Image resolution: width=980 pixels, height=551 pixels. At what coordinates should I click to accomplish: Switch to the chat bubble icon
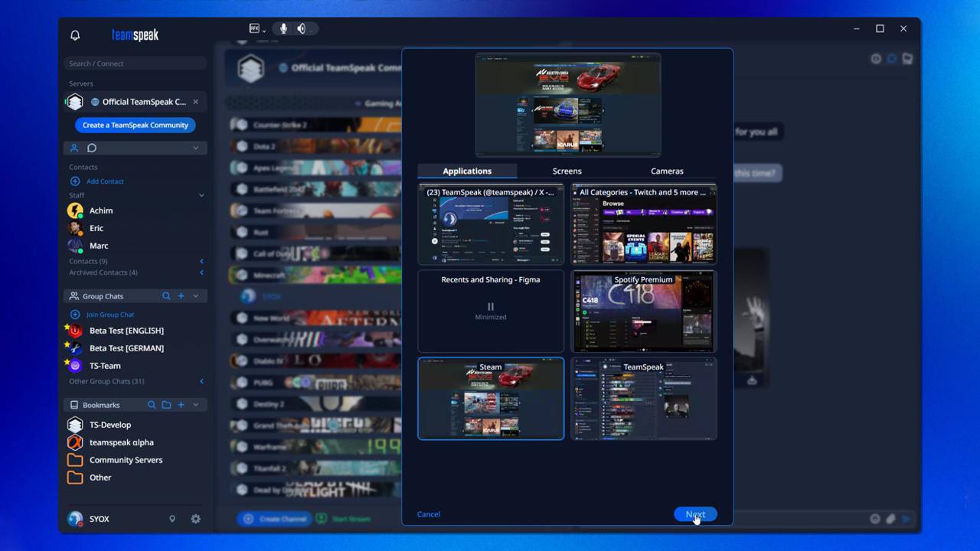coord(92,148)
